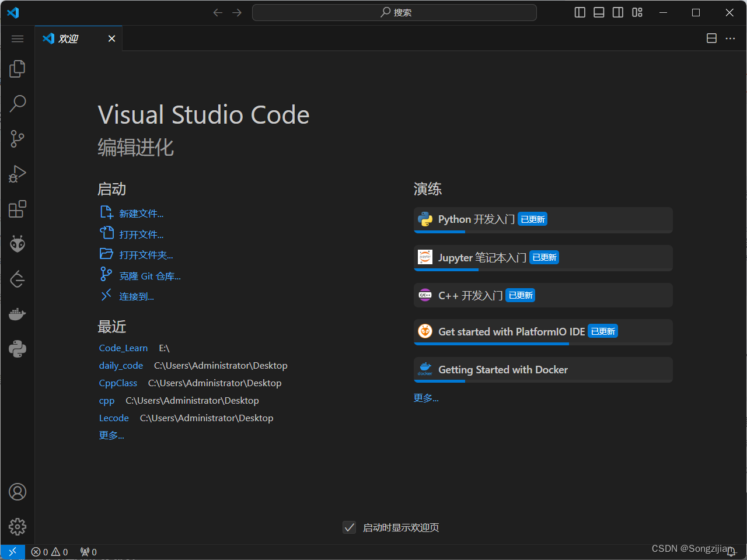This screenshot has width=747, height=560.
Task: Click the remote window indicator in status bar
Action: (x=13, y=552)
